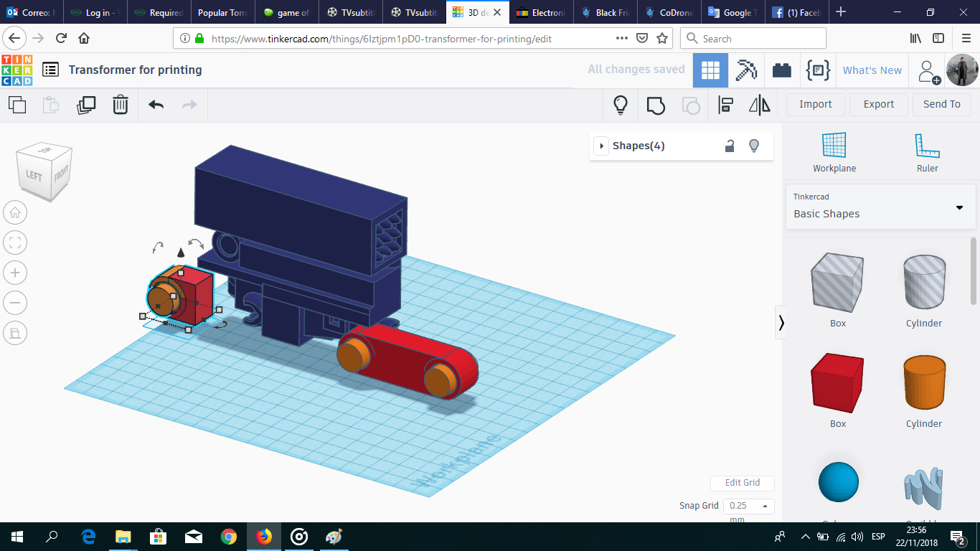
Task: Delete selection with trash icon
Action: pyautogui.click(x=121, y=105)
